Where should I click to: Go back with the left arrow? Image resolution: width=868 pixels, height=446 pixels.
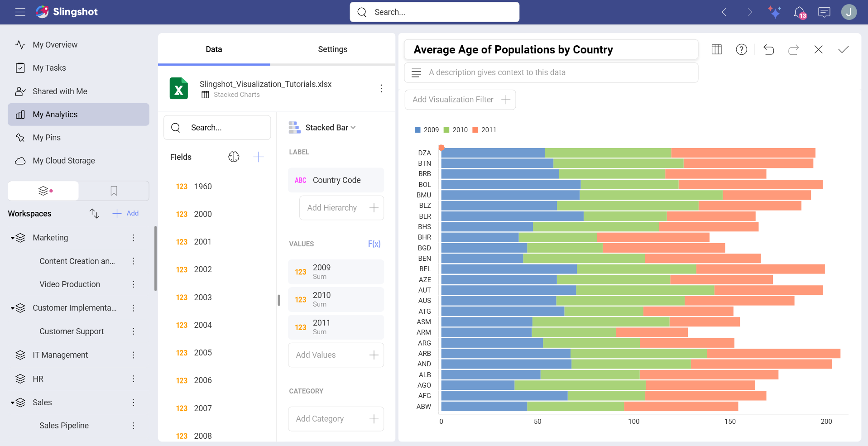724,12
